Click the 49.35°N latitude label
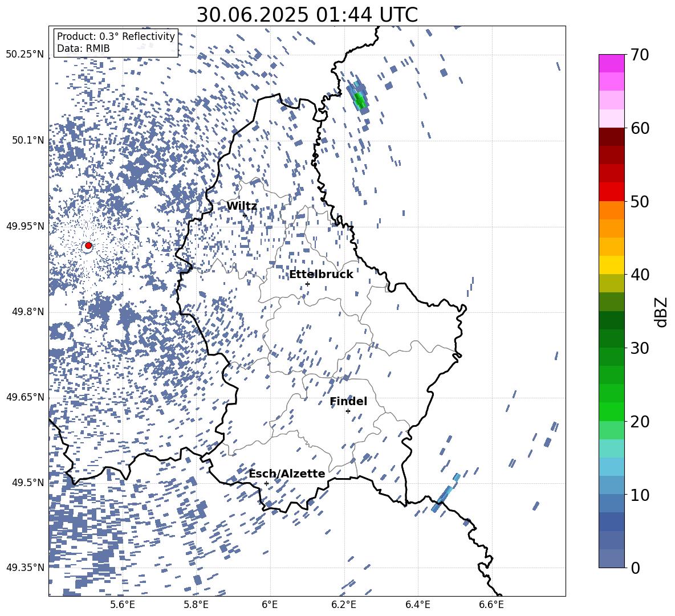This screenshot has width=675, height=616. 25,568
